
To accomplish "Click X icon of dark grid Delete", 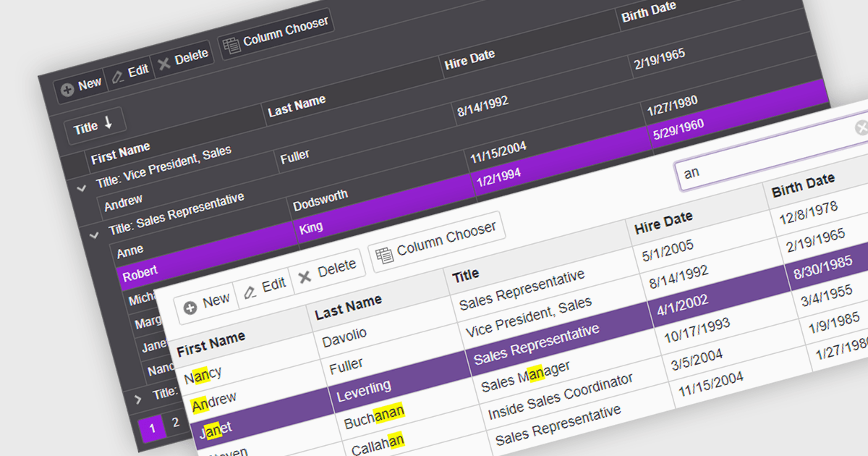I will [x=165, y=63].
